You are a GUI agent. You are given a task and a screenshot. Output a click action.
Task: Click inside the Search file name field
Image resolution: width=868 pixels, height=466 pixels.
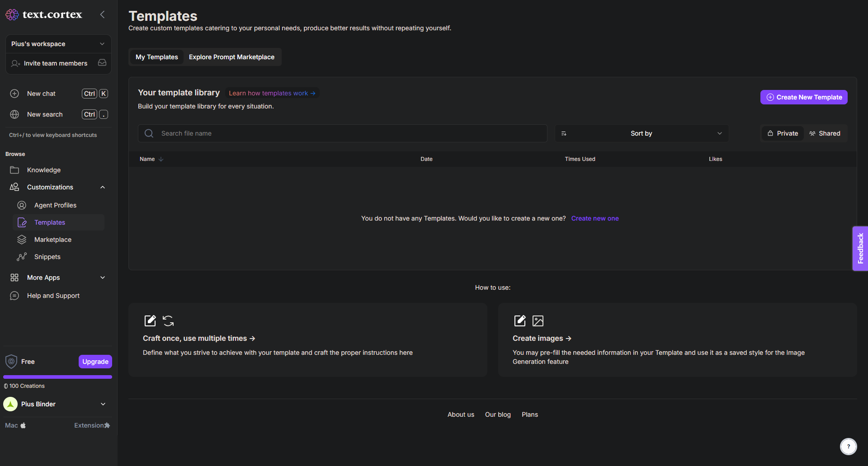pos(348,133)
